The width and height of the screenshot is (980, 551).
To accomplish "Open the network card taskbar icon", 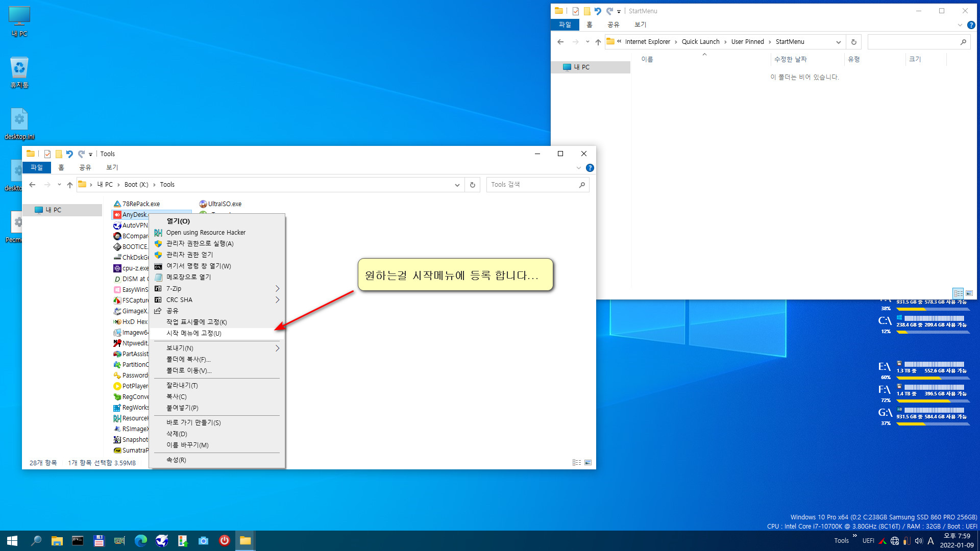I will pyautogui.click(x=119, y=541).
